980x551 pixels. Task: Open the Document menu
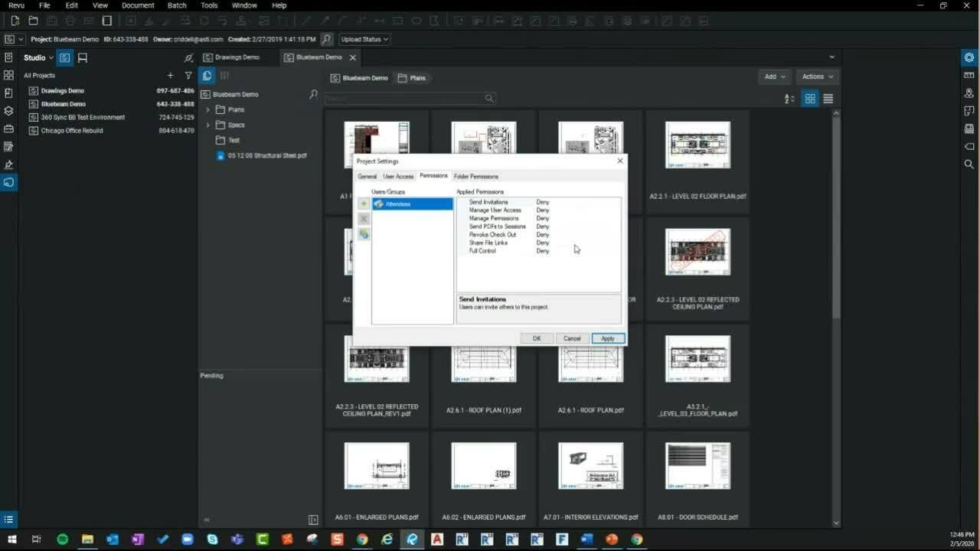tap(138, 5)
